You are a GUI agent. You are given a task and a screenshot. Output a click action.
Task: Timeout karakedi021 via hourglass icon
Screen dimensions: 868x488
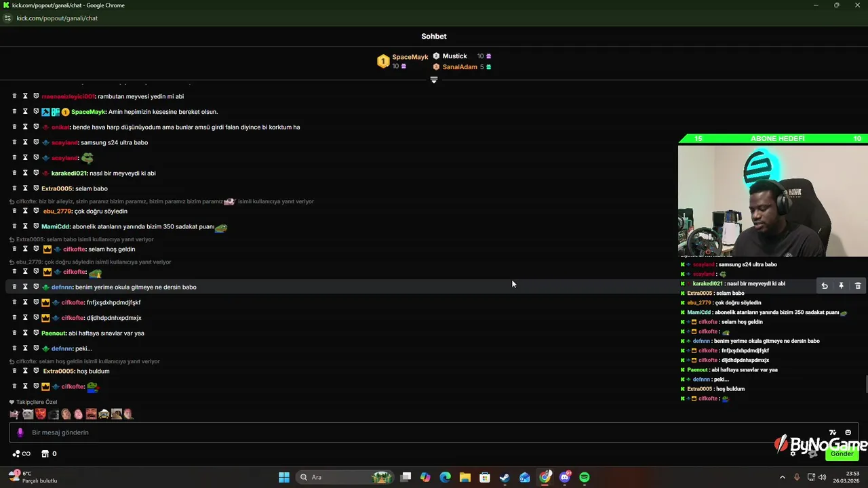click(x=25, y=173)
